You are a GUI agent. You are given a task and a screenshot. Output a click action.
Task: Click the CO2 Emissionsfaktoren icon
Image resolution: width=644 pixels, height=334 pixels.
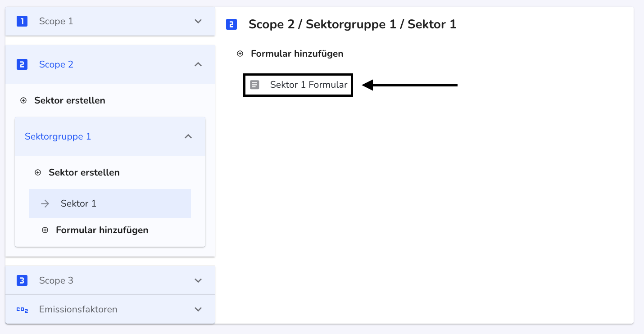point(22,310)
